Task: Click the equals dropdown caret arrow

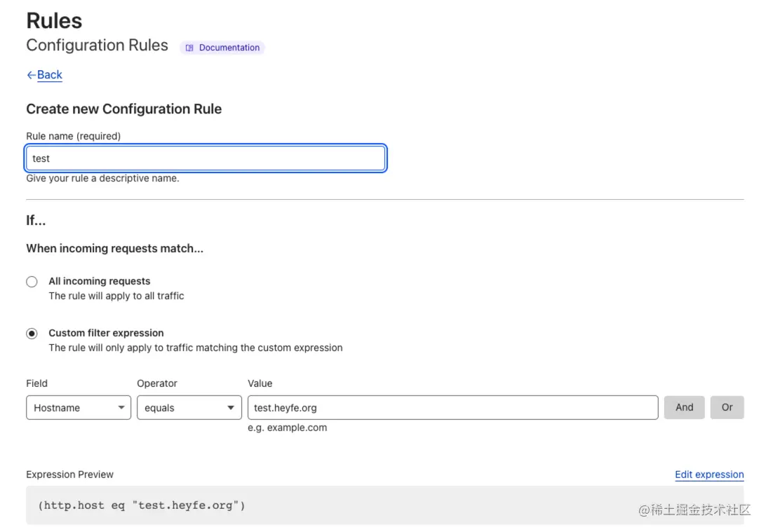Action: pos(231,407)
